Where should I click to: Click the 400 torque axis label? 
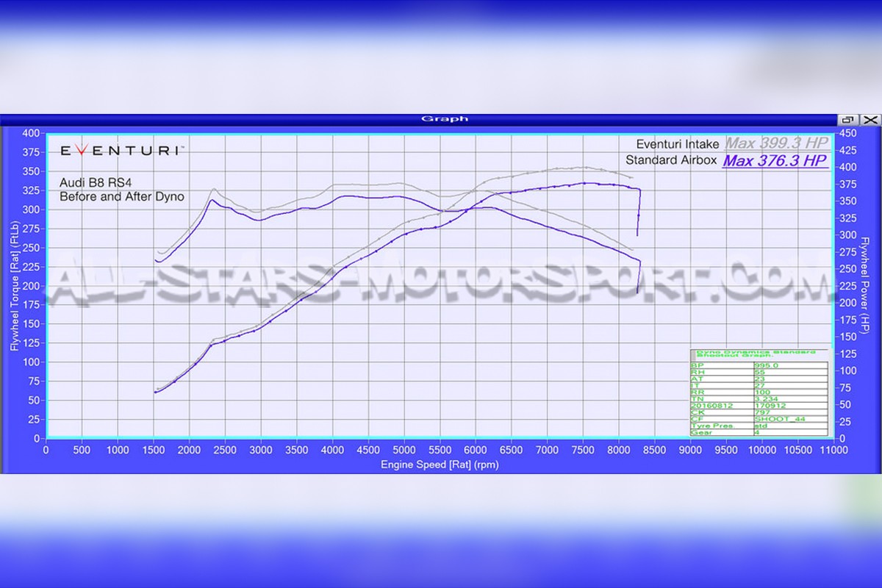point(31,133)
